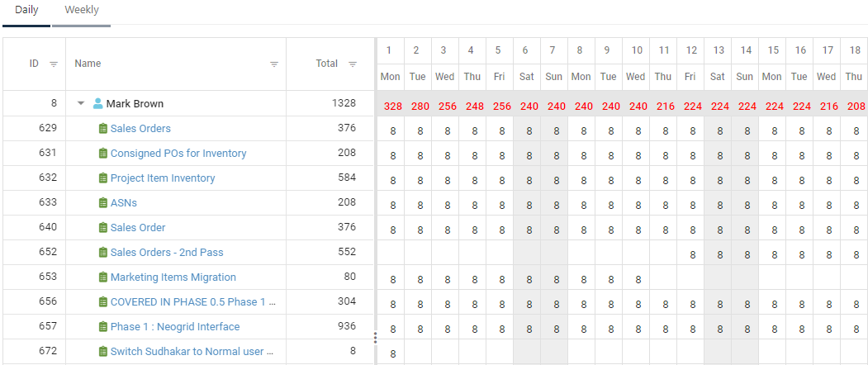The height and width of the screenshot is (365, 868).
Task: Open the Phase 1 : Neogrid Interface link
Action: point(175,327)
